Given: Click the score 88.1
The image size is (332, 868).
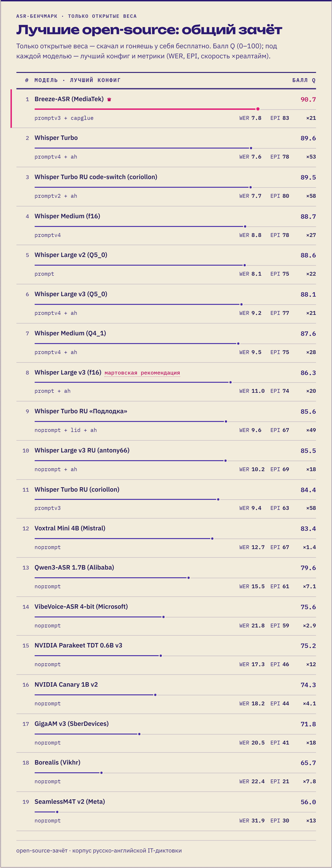Looking at the screenshot, I should pyautogui.click(x=308, y=294).
